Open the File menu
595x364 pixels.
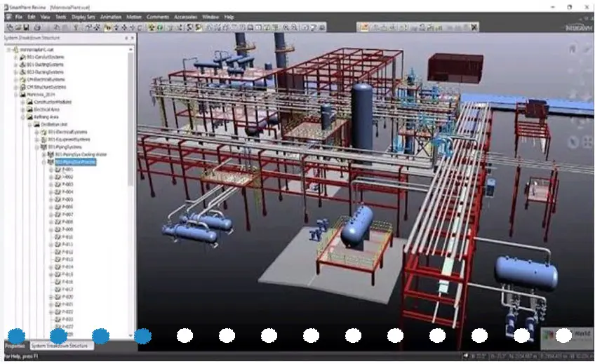coord(18,17)
